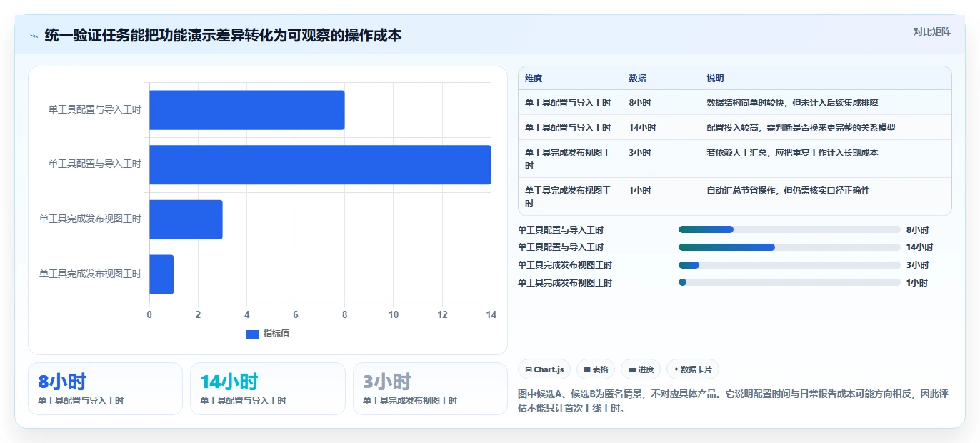The width and height of the screenshot is (980, 443).
Task: Click the 表格 chip
Action: click(596, 369)
